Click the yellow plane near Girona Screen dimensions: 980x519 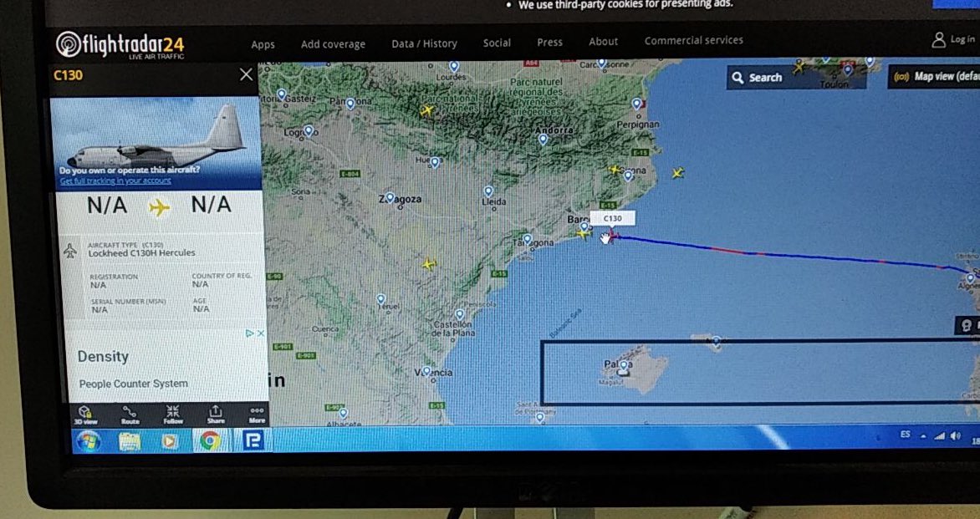click(x=615, y=170)
